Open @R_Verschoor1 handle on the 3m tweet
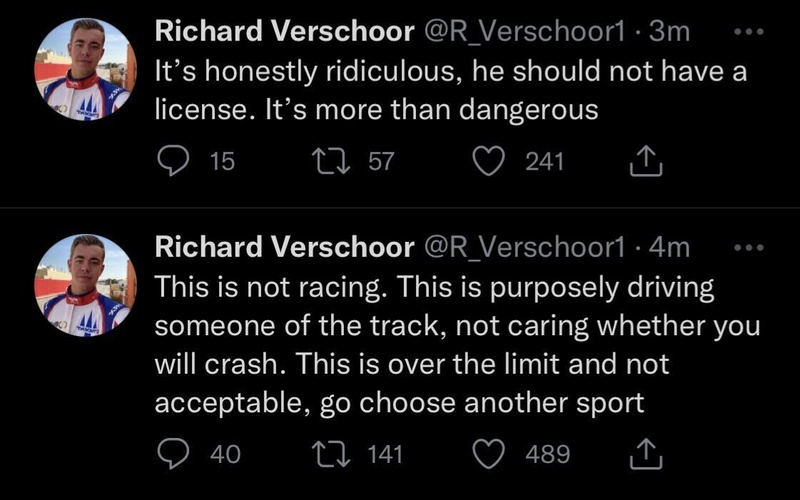 [526, 31]
